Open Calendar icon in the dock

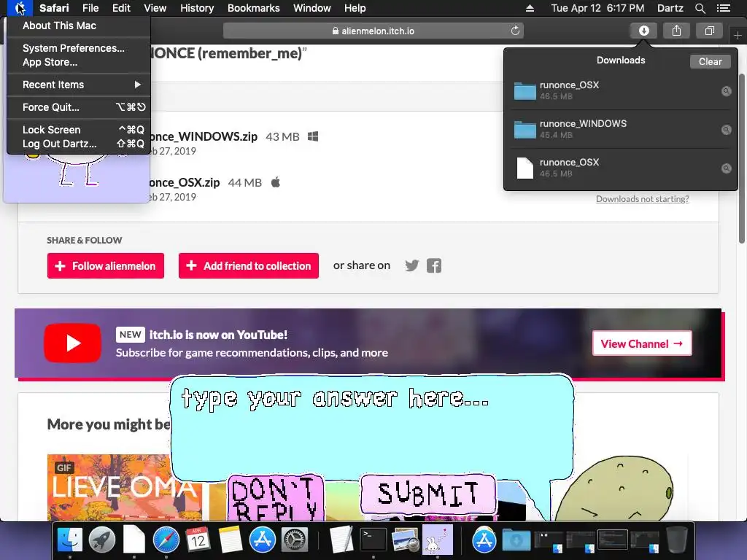click(198, 540)
